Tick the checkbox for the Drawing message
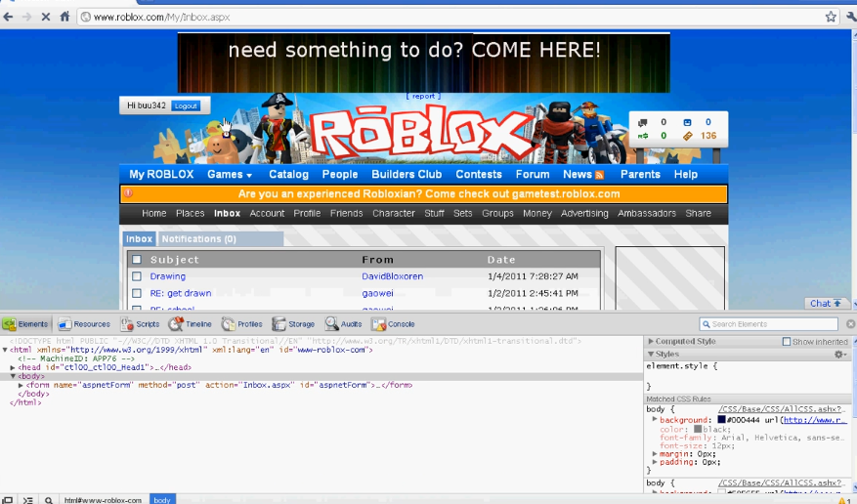 point(137,276)
